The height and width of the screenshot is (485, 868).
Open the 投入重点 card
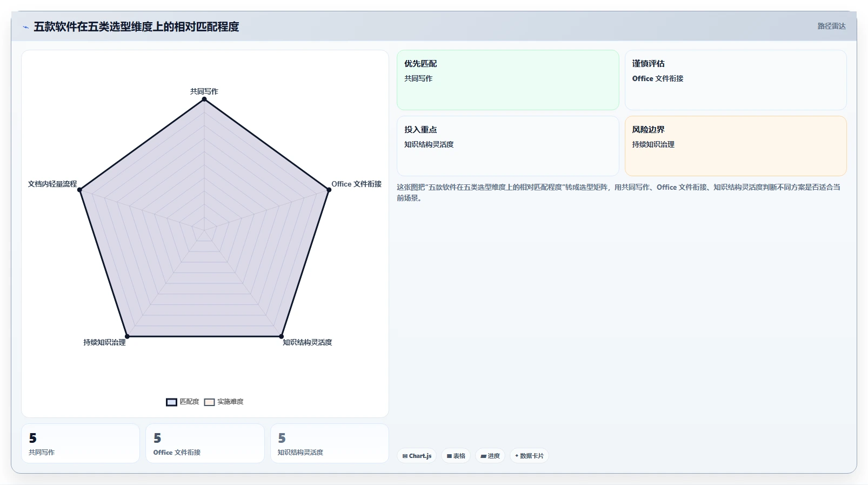[508, 146]
